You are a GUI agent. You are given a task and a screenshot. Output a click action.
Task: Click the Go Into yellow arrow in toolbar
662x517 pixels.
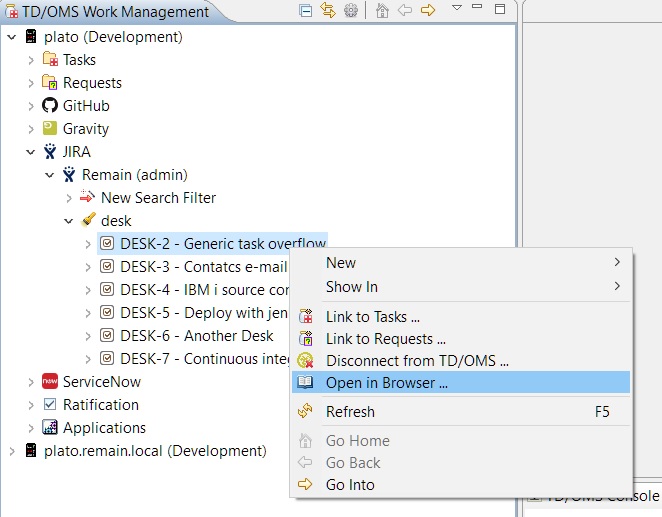(x=428, y=11)
